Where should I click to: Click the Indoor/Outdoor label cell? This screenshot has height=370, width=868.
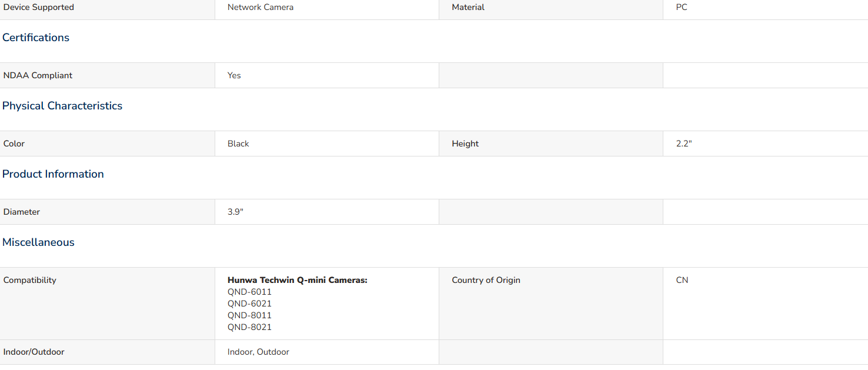point(34,352)
